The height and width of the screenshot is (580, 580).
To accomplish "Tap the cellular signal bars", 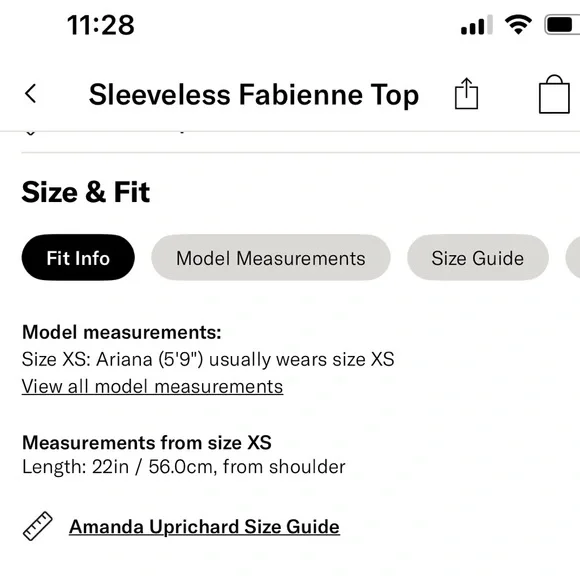I will pyautogui.click(x=476, y=25).
